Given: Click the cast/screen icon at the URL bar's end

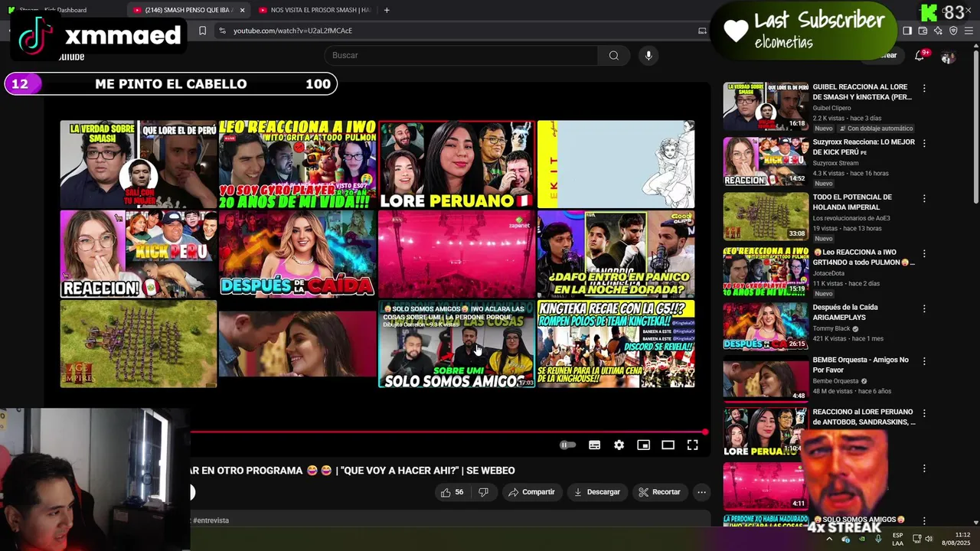Looking at the screenshot, I should [x=702, y=31].
